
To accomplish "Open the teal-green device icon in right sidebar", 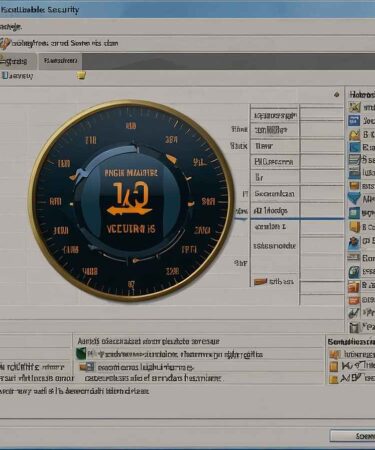I will 354,272.
